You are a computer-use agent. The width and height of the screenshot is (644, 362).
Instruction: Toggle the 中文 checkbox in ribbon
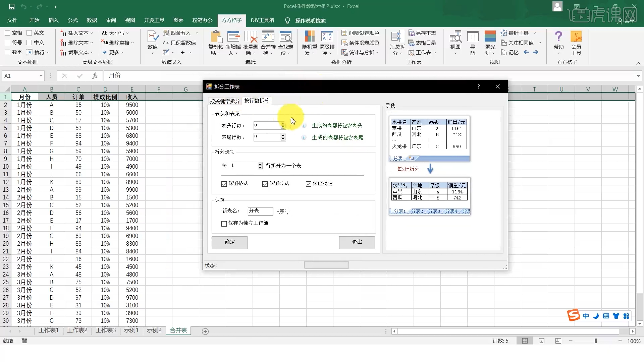pos(29,43)
